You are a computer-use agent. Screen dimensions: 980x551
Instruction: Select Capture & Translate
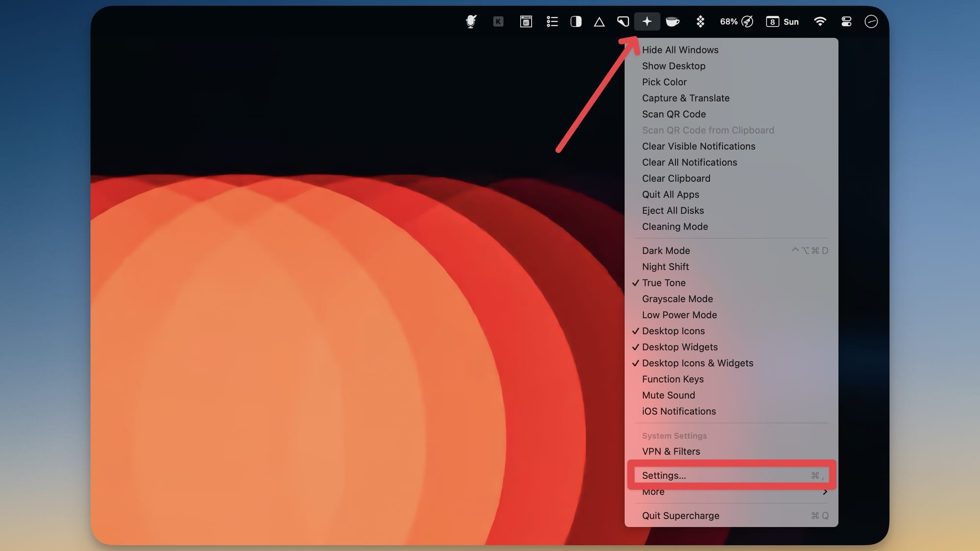731,98
